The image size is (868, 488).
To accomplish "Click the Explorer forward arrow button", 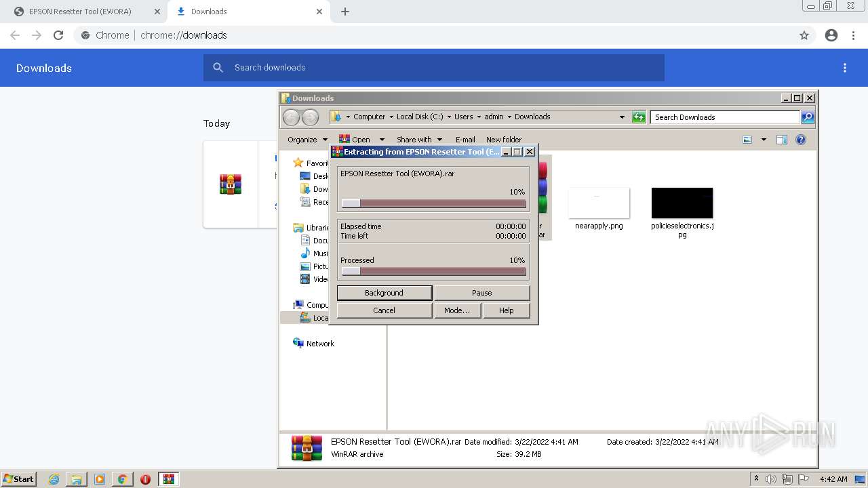I will (310, 117).
